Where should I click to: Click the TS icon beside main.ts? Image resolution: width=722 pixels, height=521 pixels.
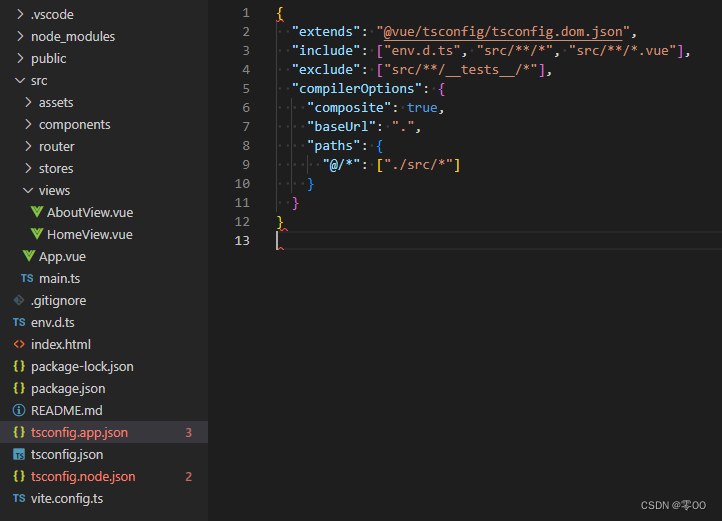click(27, 278)
